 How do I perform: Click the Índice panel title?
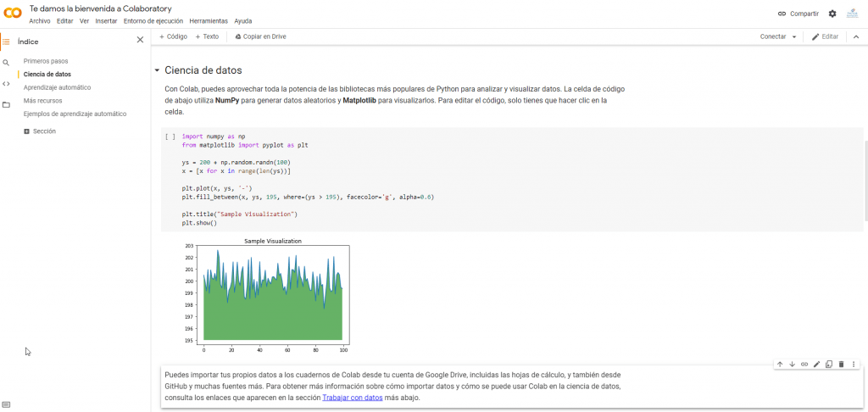tap(28, 42)
